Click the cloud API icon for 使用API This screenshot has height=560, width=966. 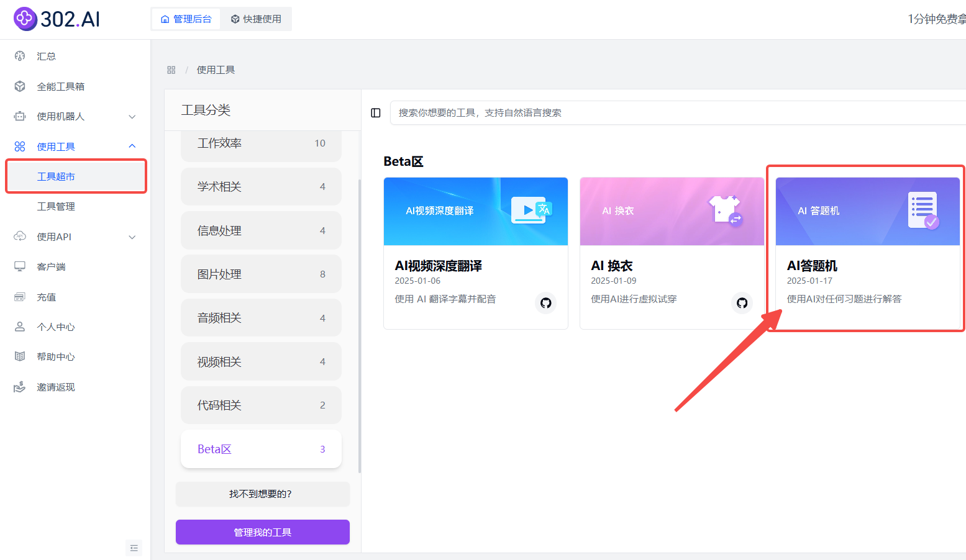pos(20,237)
